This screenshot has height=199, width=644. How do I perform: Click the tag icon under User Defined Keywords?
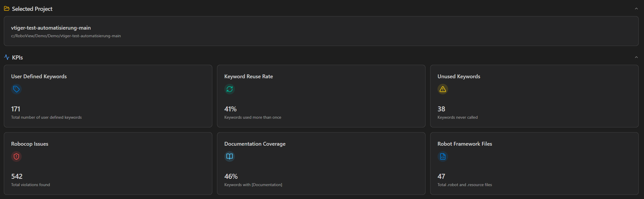pos(16,89)
